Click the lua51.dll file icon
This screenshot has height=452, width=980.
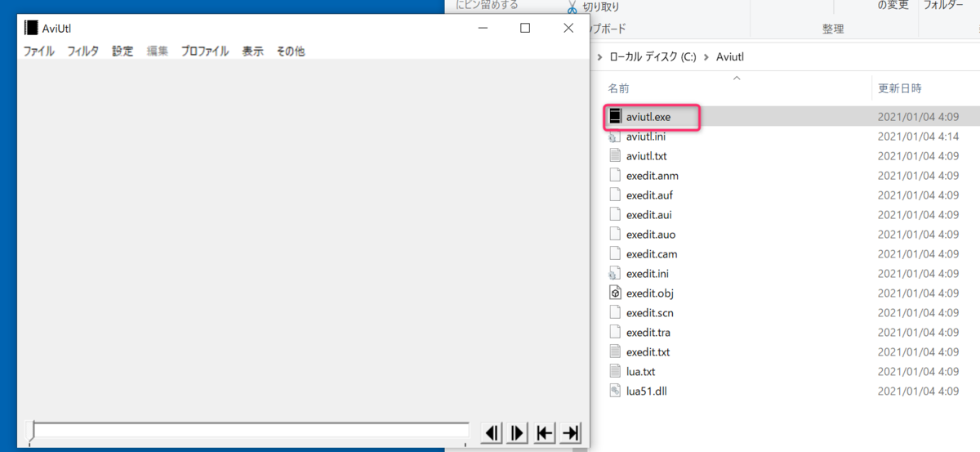[616, 392]
